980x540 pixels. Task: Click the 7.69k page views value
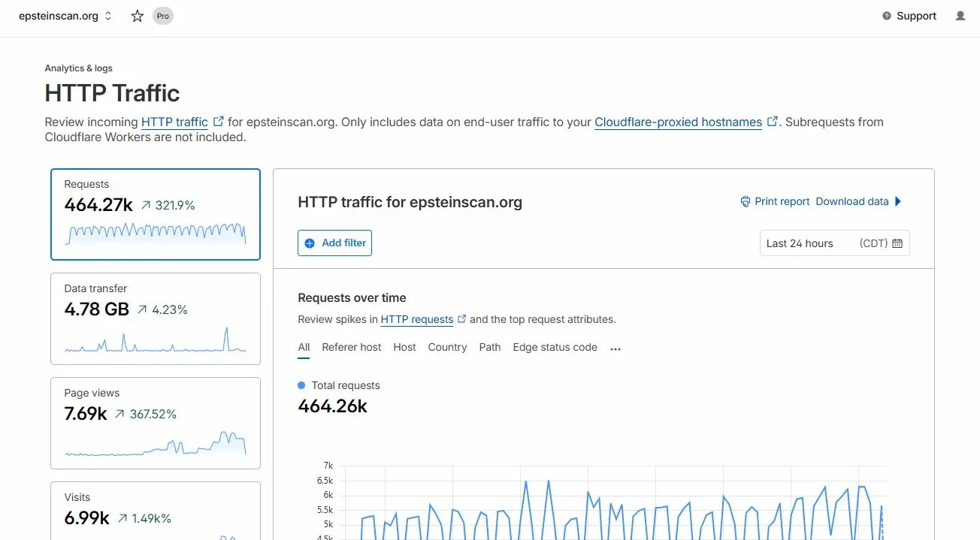[86, 413]
